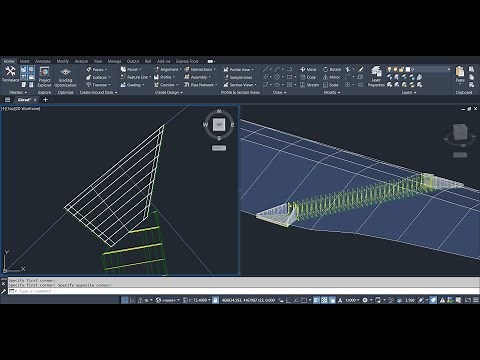Image resolution: width=480 pixels, height=360 pixels.
Task: Toggle layer freeze sun icon
Action: click(395, 69)
